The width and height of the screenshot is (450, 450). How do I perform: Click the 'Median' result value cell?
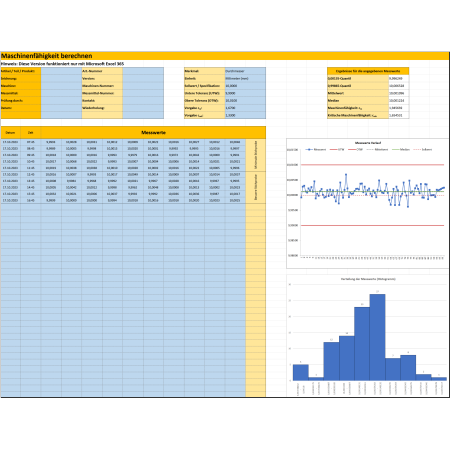[399, 100]
